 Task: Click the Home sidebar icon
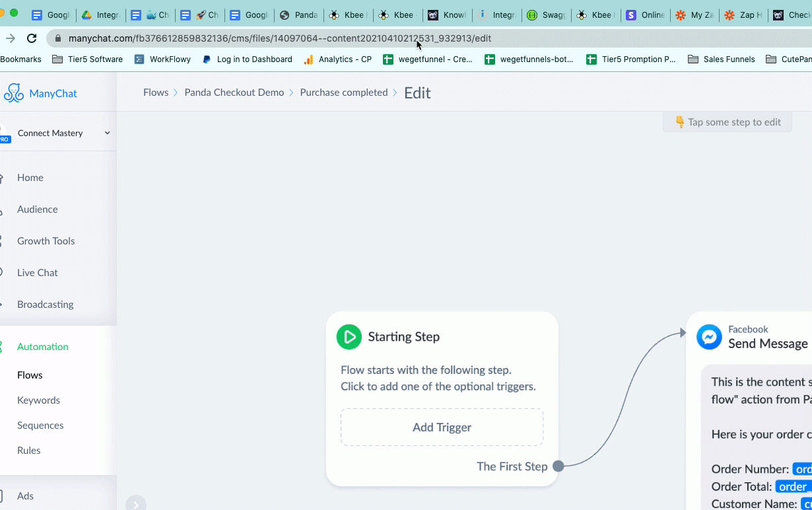click(2, 178)
